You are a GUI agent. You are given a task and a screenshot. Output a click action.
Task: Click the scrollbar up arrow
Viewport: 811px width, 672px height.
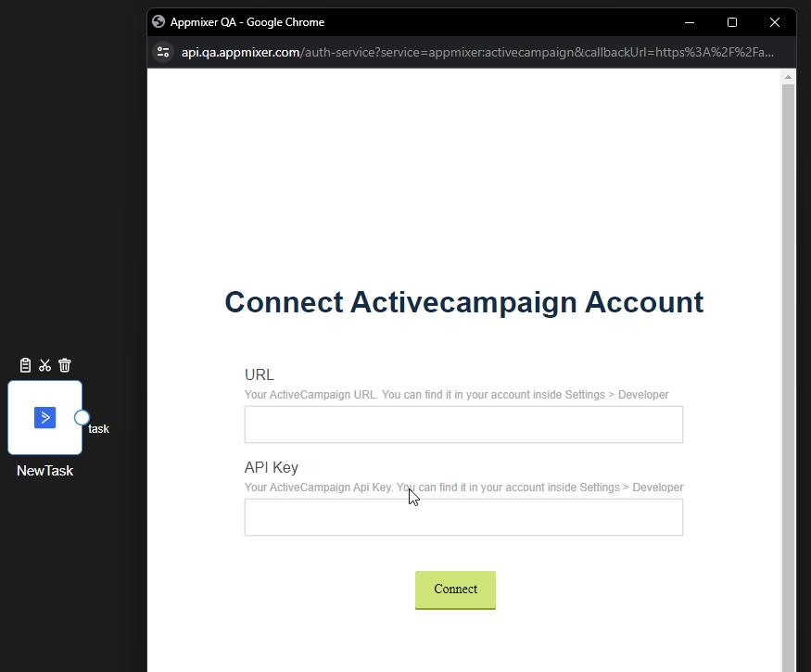tap(789, 78)
